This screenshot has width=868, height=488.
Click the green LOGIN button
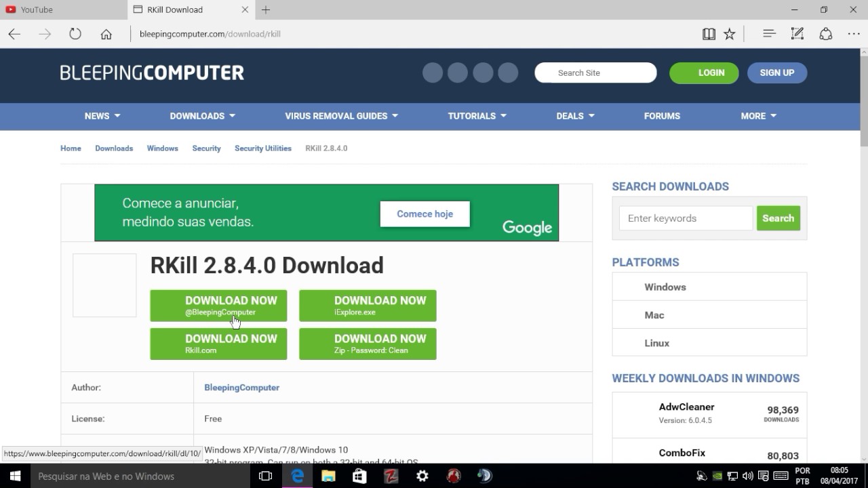coord(704,73)
